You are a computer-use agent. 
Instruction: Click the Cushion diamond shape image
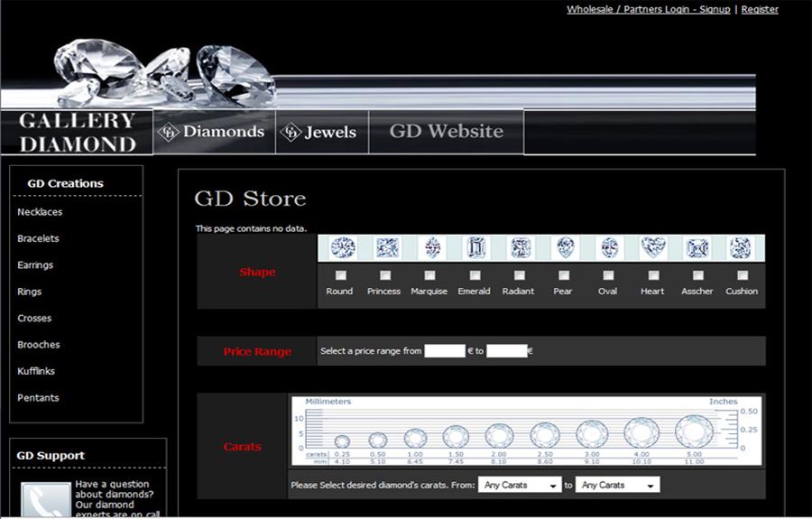pyautogui.click(x=741, y=247)
